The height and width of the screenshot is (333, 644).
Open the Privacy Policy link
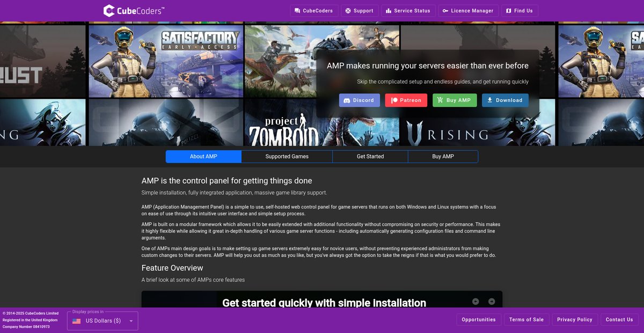575,320
